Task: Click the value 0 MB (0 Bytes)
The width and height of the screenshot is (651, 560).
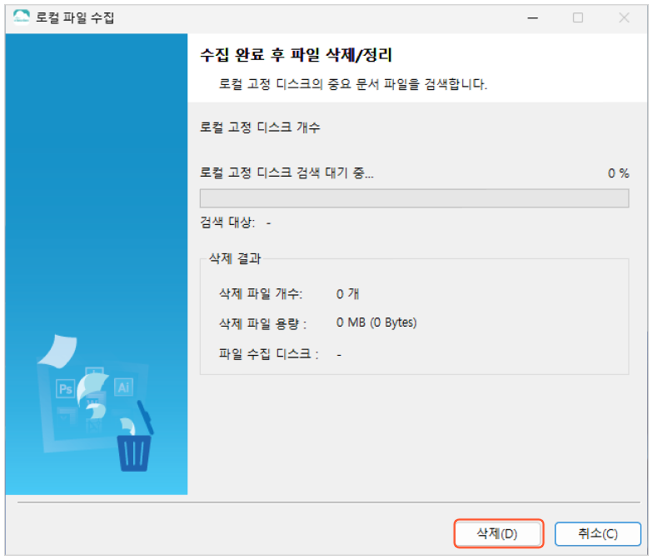Action: pyautogui.click(x=376, y=323)
